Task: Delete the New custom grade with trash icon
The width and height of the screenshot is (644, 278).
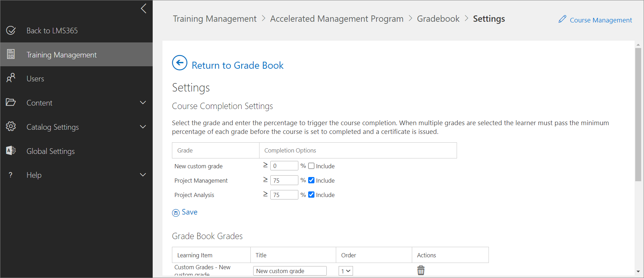Action: (421, 270)
